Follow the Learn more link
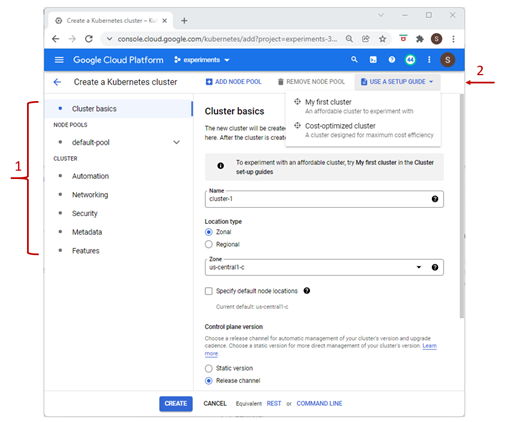This screenshot has height=422, width=506. 430,346
